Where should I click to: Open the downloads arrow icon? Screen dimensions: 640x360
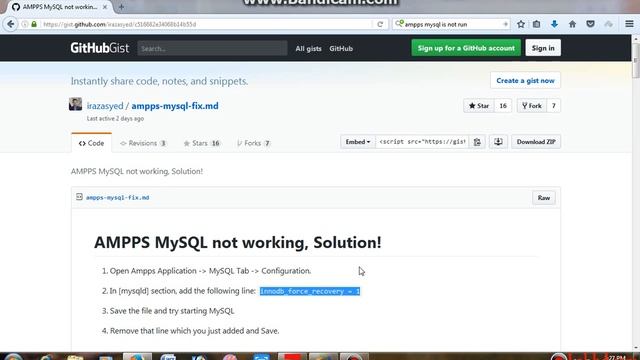[554, 24]
